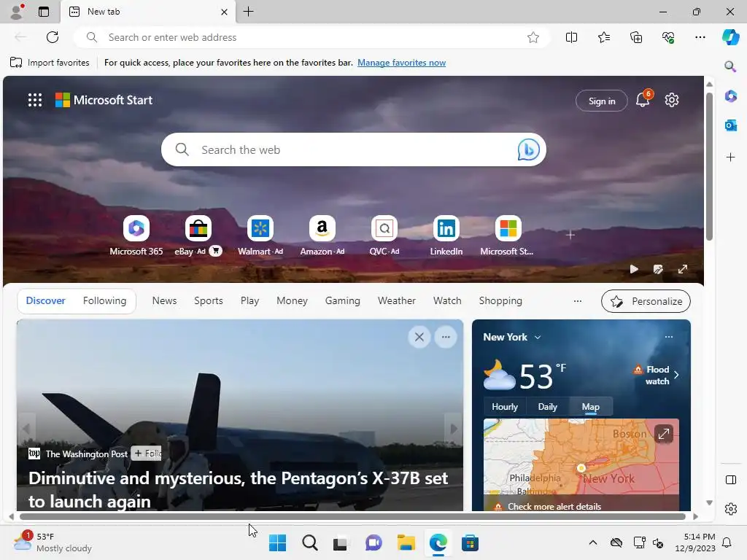Image resolution: width=747 pixels, height=560 pixels.
Task: Edit background image icon
Action: coord(658,270)
